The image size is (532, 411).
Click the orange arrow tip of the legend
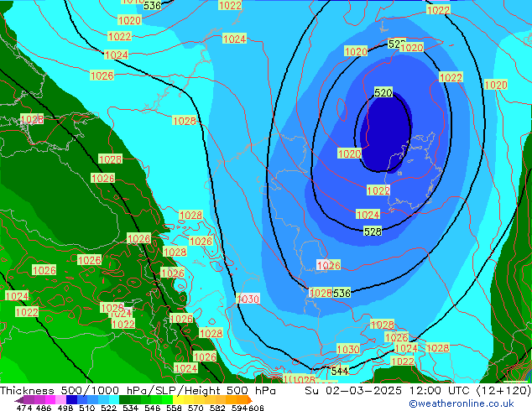[x=250, y=400]
